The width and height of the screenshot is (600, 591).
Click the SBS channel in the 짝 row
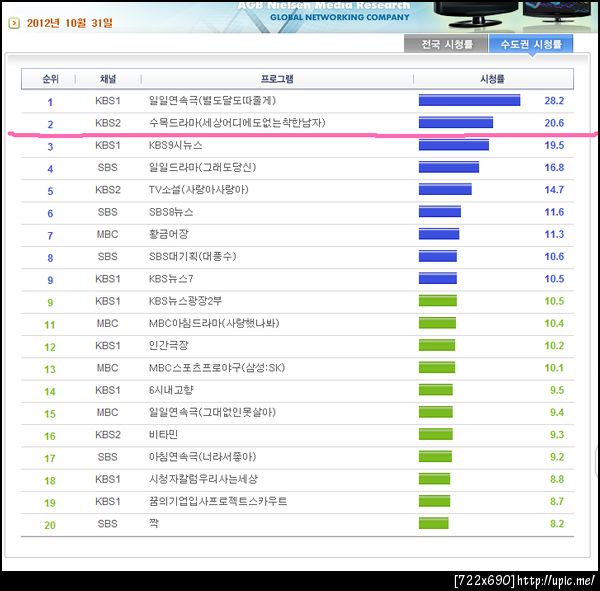click(108, 523)
